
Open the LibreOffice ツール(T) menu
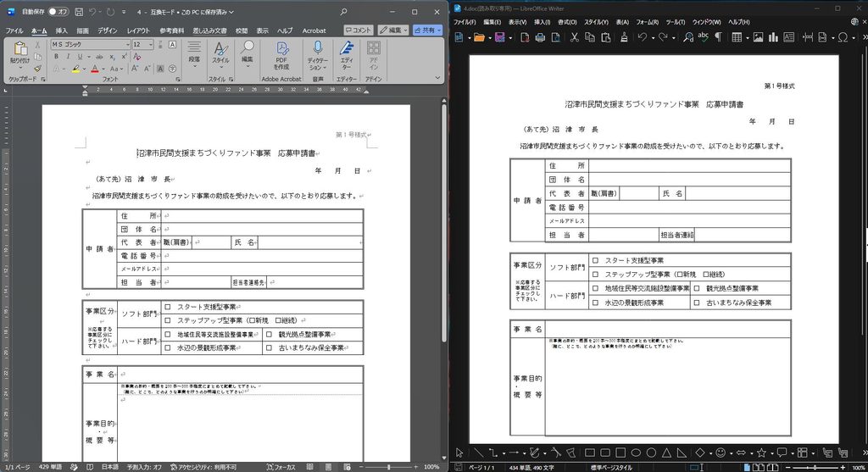(x=676, y=22)
